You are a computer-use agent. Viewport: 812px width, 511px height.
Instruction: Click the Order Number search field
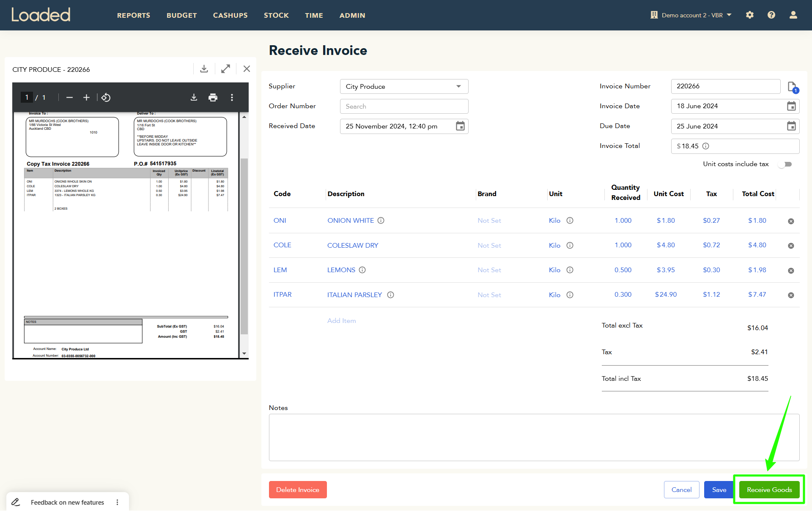click(x=404, y=107)
